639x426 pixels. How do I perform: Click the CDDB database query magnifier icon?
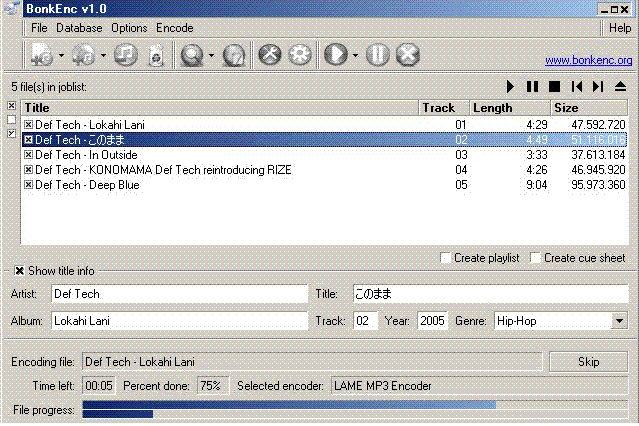(x=192, y=55)
